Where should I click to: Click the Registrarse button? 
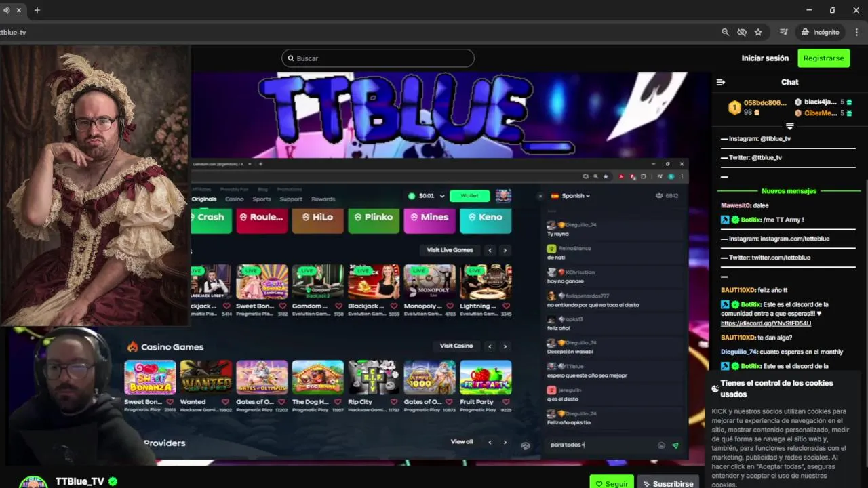click(x=823, y=58)
